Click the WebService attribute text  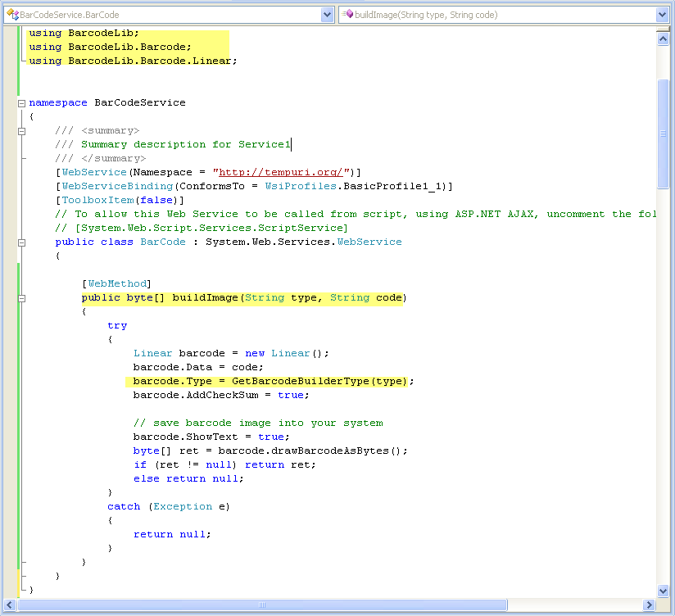tap(94, 172)
